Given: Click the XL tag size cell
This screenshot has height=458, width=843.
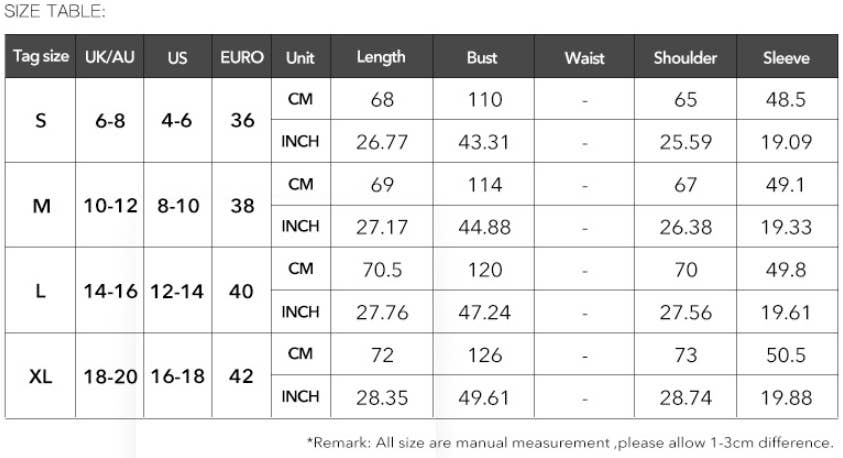Looking at the screenshot, I should coord(41,377).
